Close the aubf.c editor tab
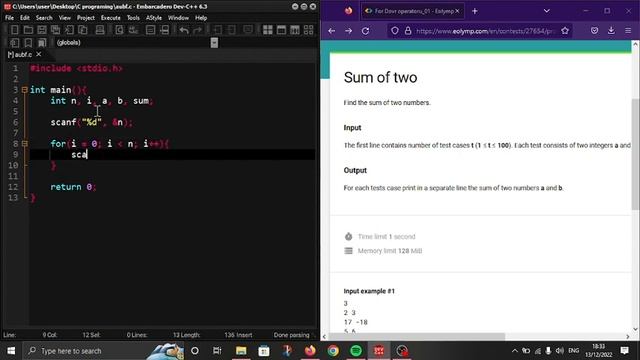This screenshot has height=360, width=640. (x=39, y=54)
